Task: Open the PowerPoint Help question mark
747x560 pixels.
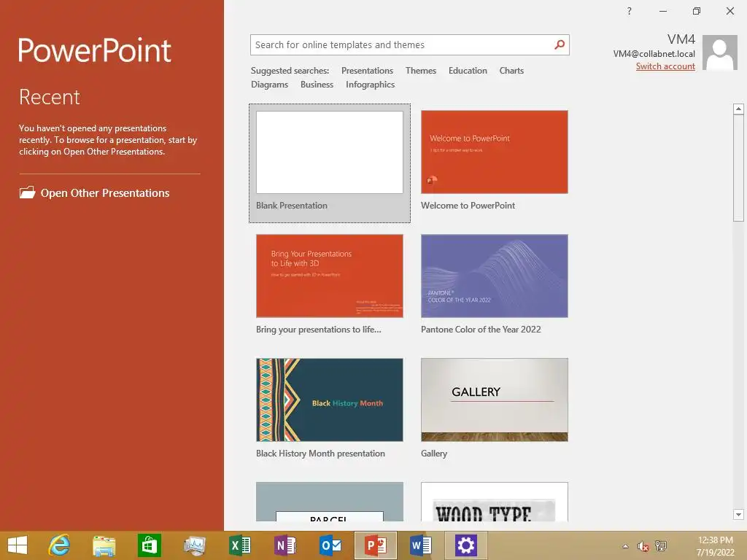Action: (630, 11)
